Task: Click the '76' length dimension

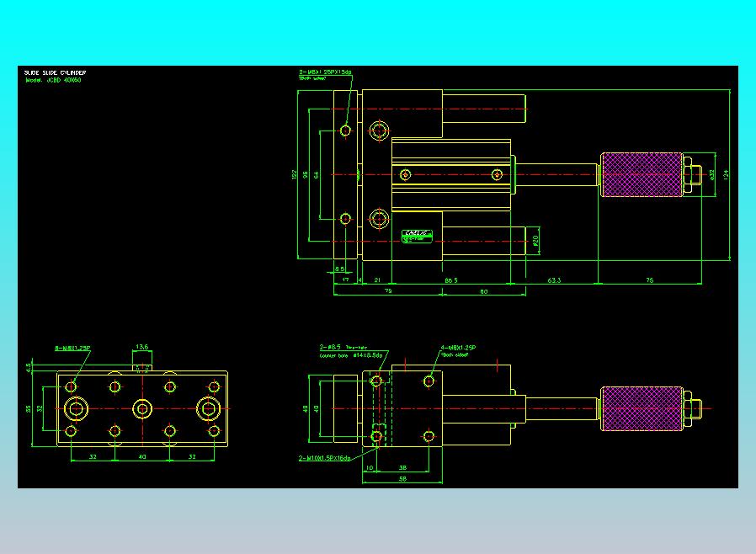Action: (649, 280)
